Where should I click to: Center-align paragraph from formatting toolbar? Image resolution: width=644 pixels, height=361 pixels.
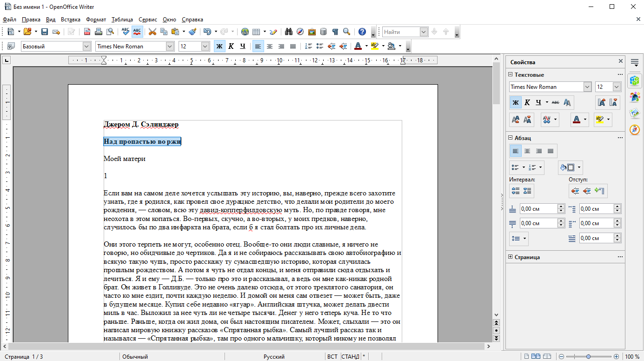pos(270,46)
